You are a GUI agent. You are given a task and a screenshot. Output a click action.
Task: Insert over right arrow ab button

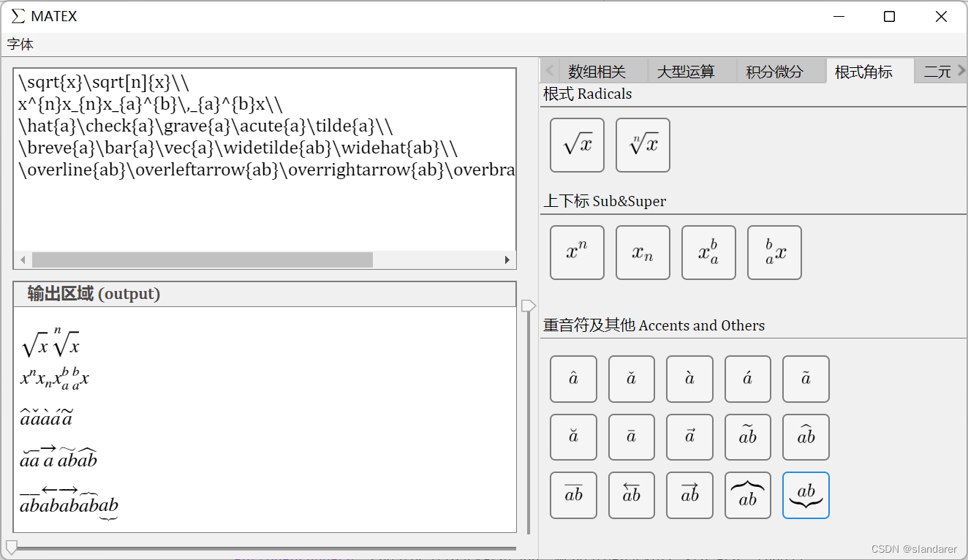pyautogui.click(x=689, y=495)
